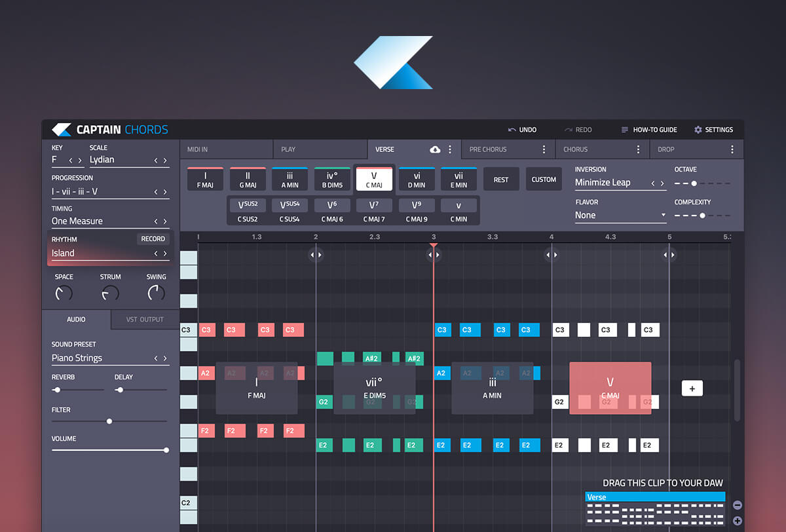
Task: Switch to the Play tab
Action: [320, 149]
